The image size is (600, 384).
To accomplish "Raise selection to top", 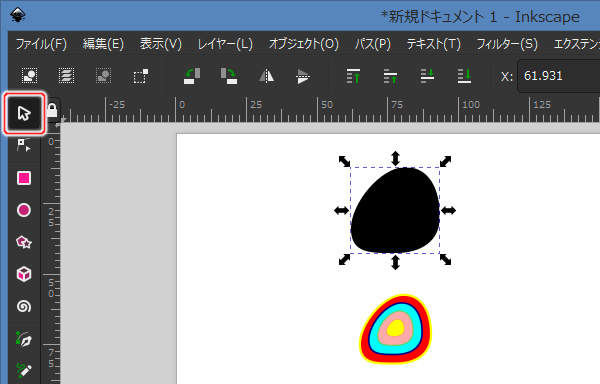I will pos(353,76).
